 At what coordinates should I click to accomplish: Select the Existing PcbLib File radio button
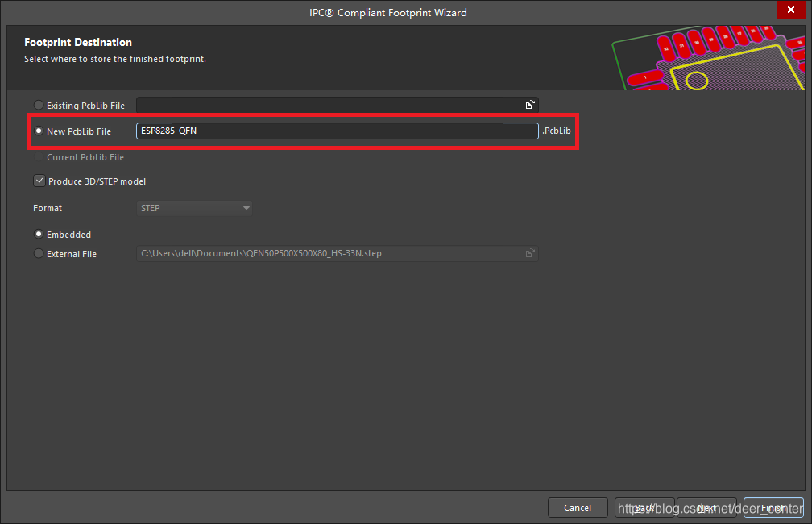click(x=39, y=106)
